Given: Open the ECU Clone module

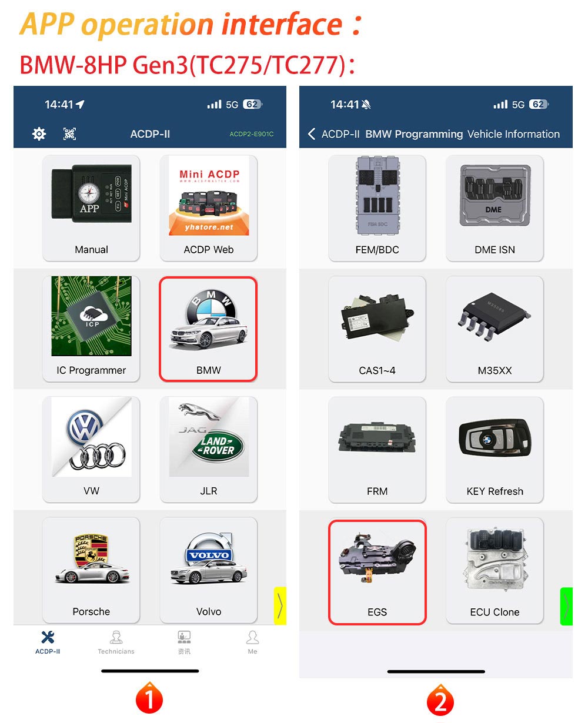Looking at the screenshot, I should (x=495, y=571).
